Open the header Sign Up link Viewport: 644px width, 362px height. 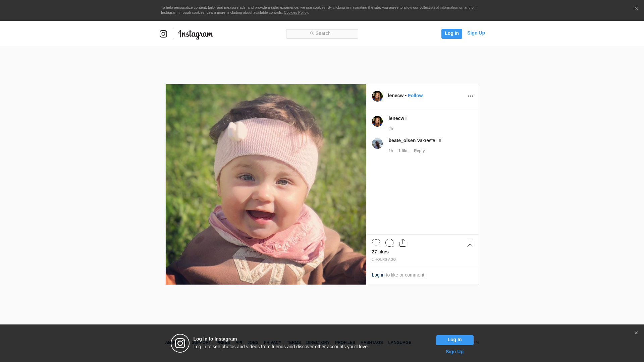point(476,33)
